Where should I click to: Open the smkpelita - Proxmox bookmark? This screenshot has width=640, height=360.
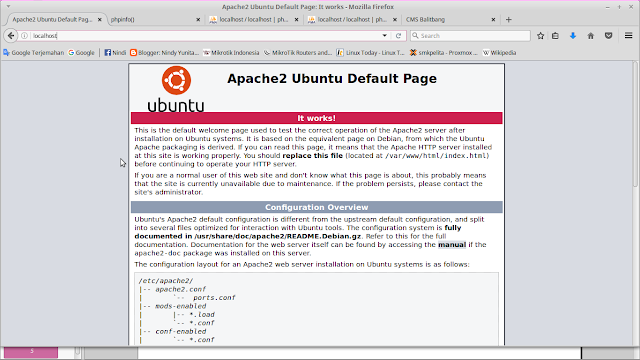click(x=444, y=53)
